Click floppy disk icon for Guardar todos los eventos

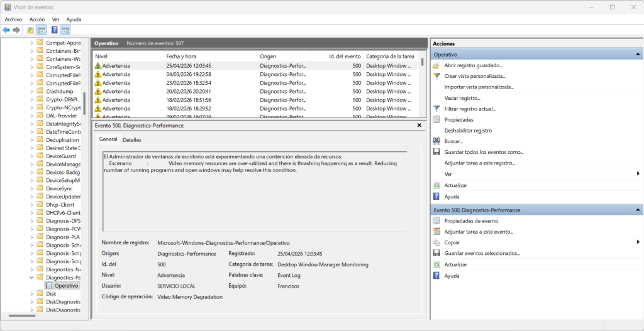click(436, 152)
